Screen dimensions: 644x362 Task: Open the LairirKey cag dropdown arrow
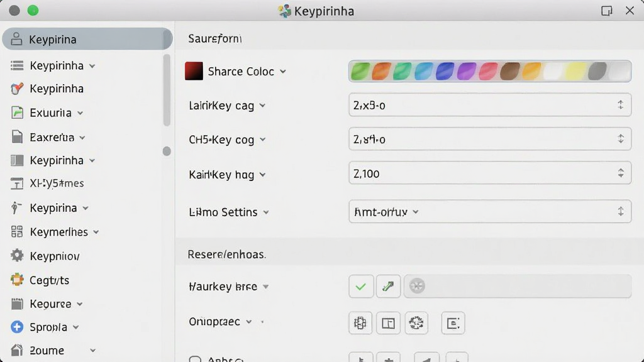[x=262, y=106]
